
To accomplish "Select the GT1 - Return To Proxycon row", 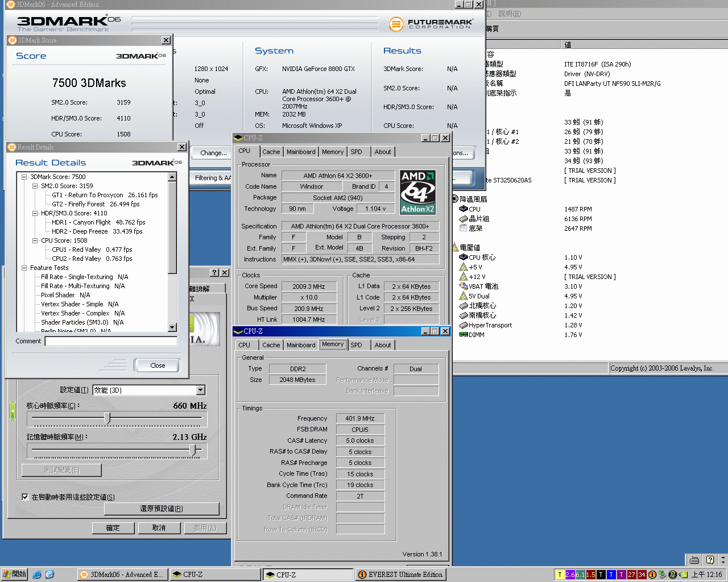I will click(x=105, y=195).
